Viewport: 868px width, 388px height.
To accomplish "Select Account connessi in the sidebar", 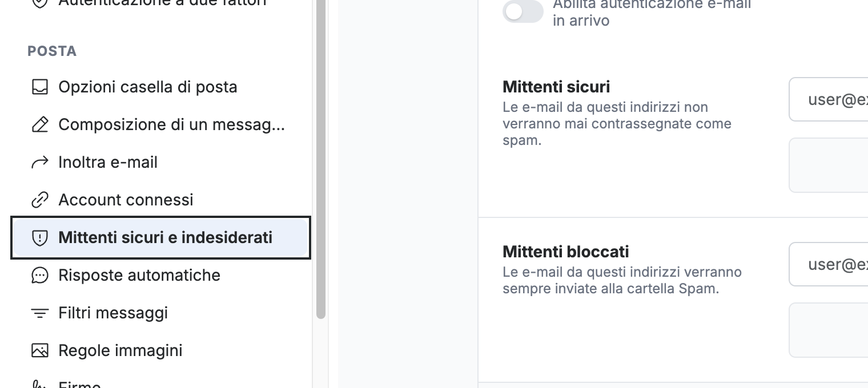I will (x=160, y=200).
